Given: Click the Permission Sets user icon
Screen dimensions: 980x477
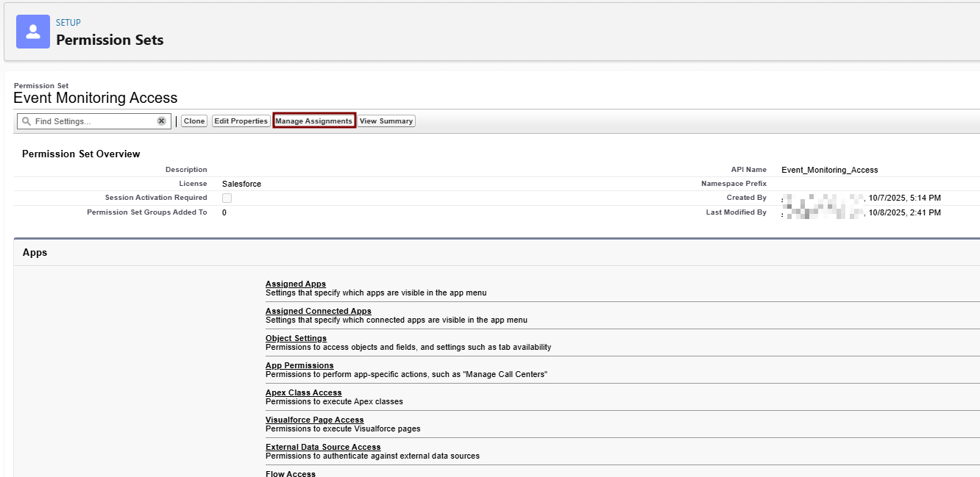Looking at the screenshot, I should point(33,32).
